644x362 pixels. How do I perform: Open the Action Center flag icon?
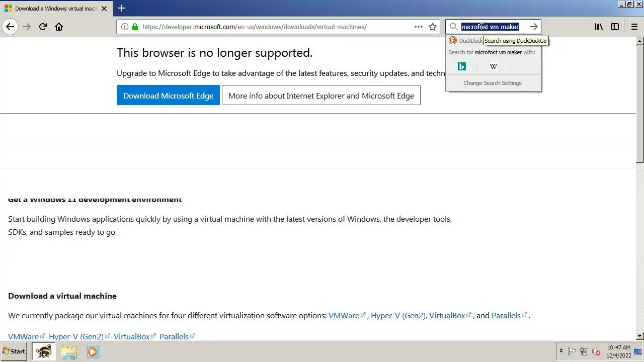point(572,351)
